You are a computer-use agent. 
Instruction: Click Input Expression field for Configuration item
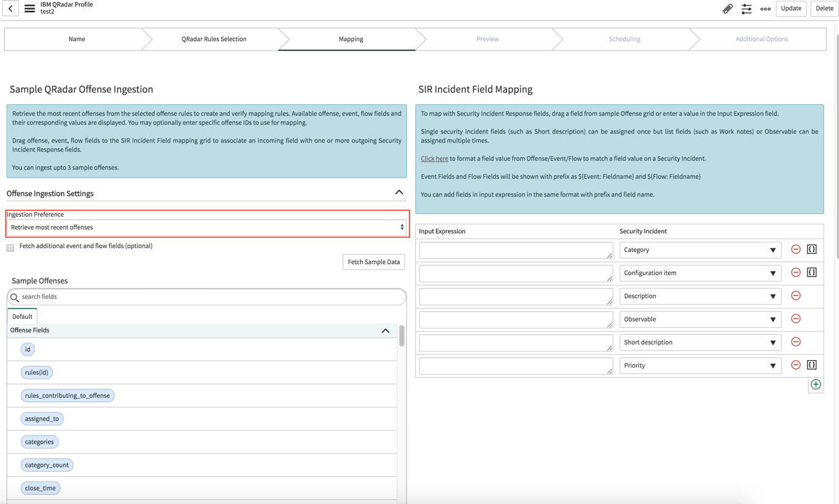[516, 273]
